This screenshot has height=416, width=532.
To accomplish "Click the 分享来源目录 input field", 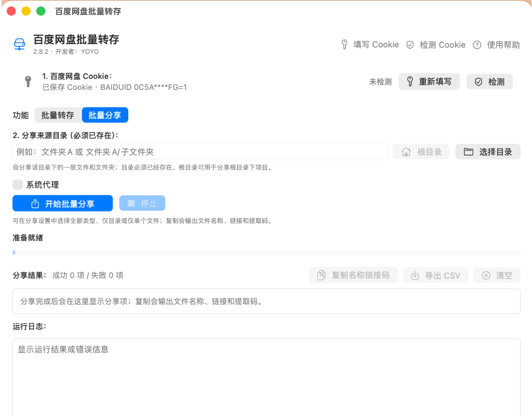I will pyautogui.click(x=200, y=151).
